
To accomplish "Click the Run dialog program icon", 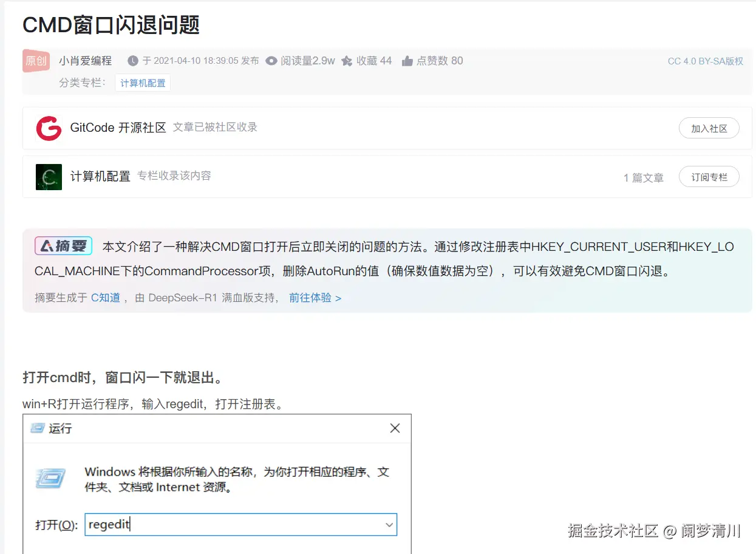I will (x=50, y=479).
